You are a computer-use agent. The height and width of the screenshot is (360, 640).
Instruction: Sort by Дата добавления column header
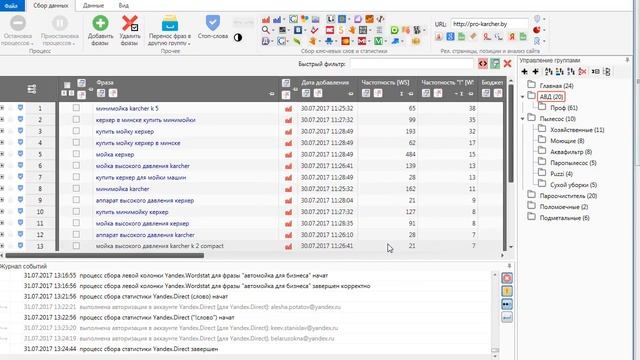pyautogui.click(x=325, y=82)
